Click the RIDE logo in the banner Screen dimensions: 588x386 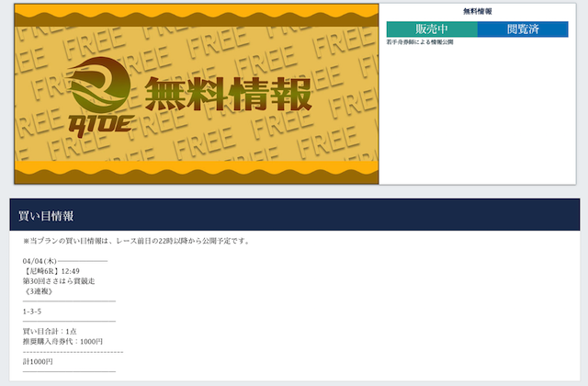(100, 97)
